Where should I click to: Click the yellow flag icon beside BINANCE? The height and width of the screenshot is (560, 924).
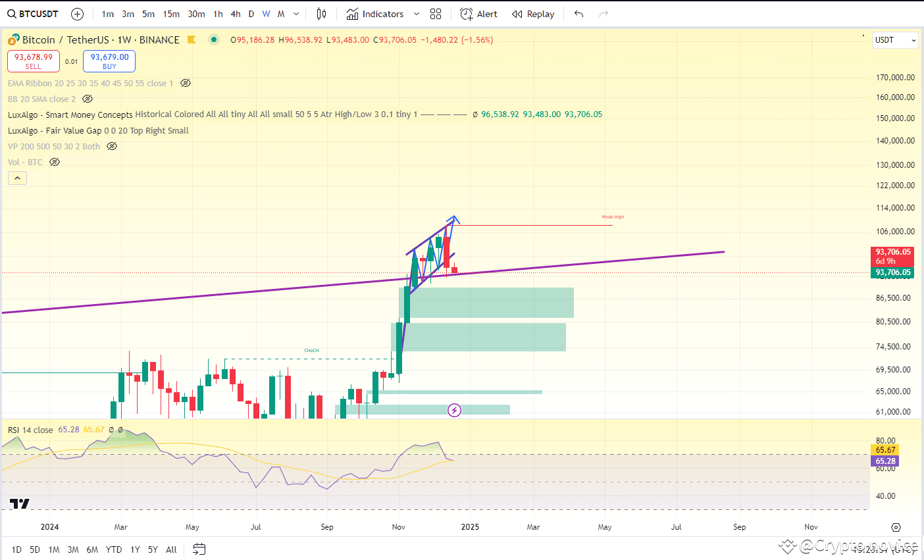[192, 39]
